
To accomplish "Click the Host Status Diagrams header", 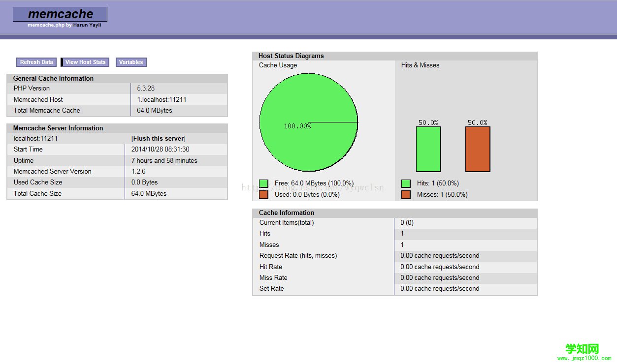I will [x=291, y=56].
